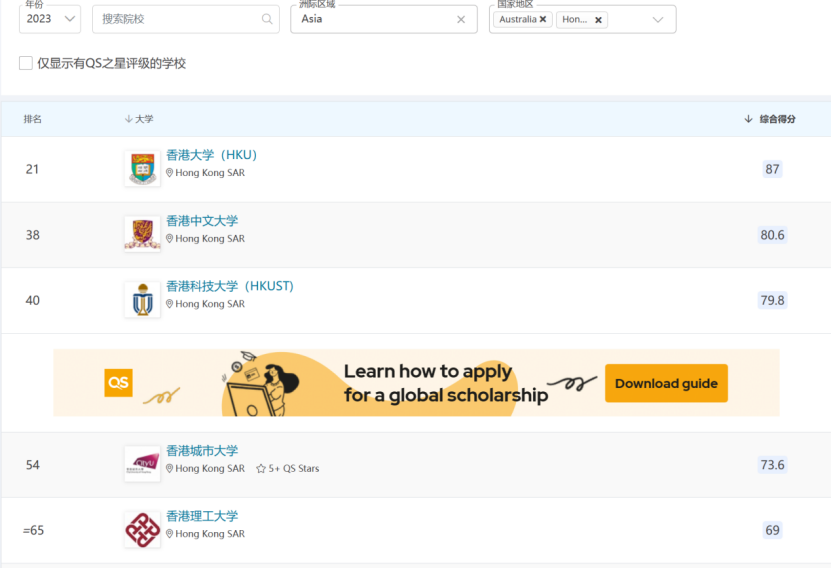The height and width of the screenshot is (569, 831).
Task: Open the 香港科技大学 (HKUST) link
Action: (229, 286)
